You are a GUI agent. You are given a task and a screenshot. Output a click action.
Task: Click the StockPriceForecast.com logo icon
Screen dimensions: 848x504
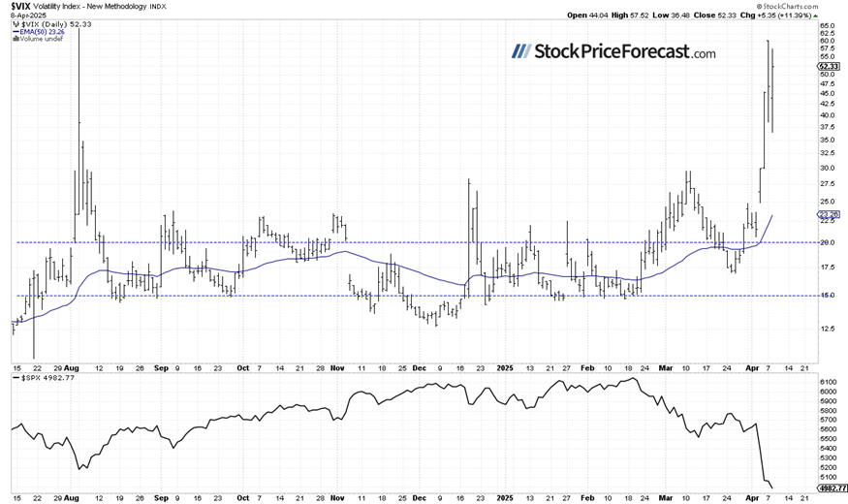tap(523, 51)
